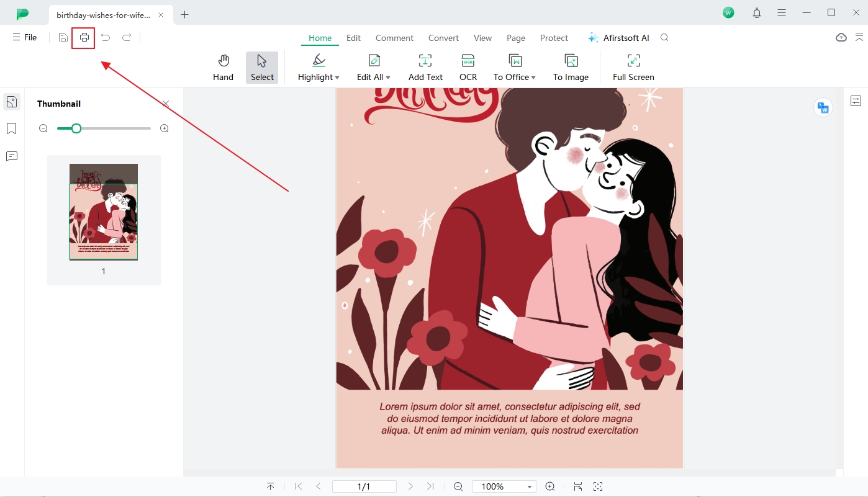This screenshot has width=868, height=497.
Task: Open notifications bell
Action: pyautogui.click(x=757, y=13)
